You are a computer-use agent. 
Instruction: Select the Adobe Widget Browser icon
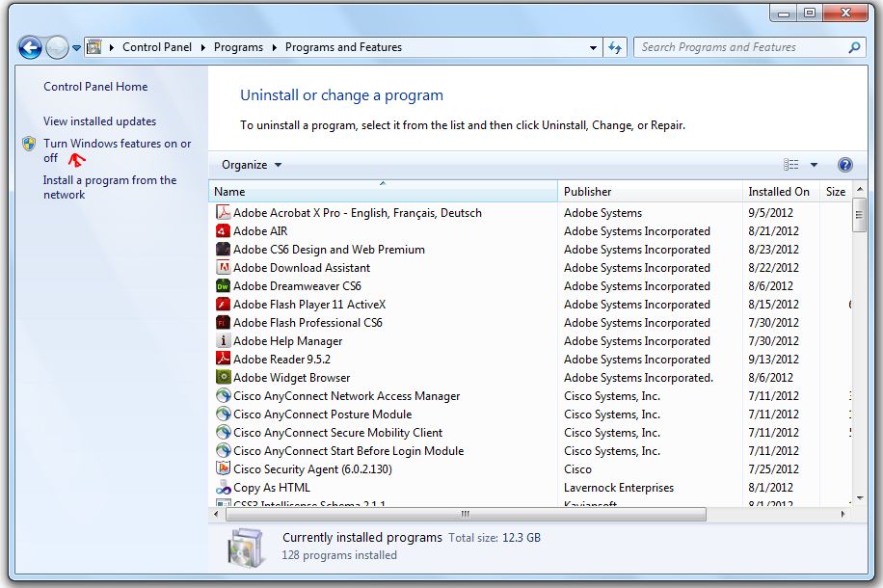(224, 377)
